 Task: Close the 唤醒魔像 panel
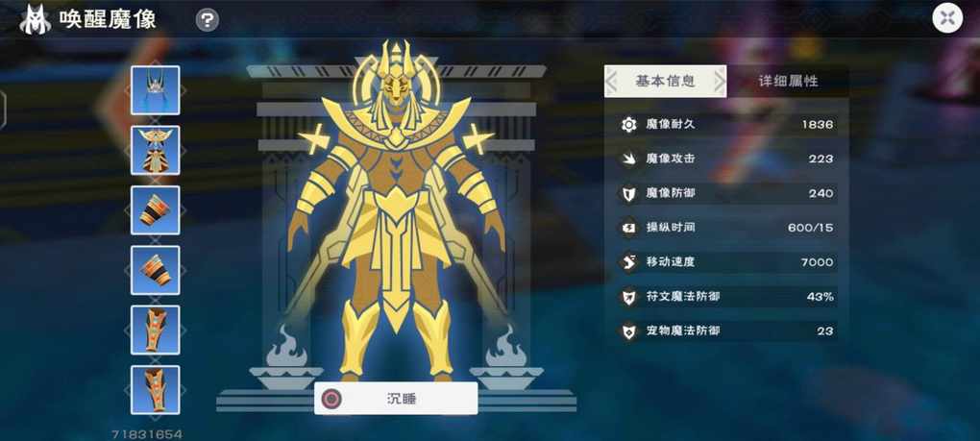[x=947, y=19]
